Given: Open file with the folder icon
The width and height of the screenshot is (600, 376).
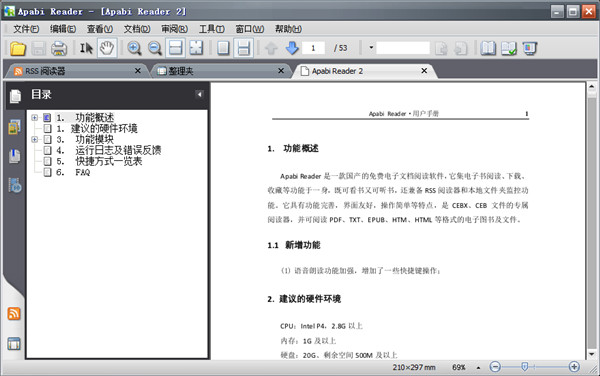Looking at the screenshot, I should coord(18,48).
